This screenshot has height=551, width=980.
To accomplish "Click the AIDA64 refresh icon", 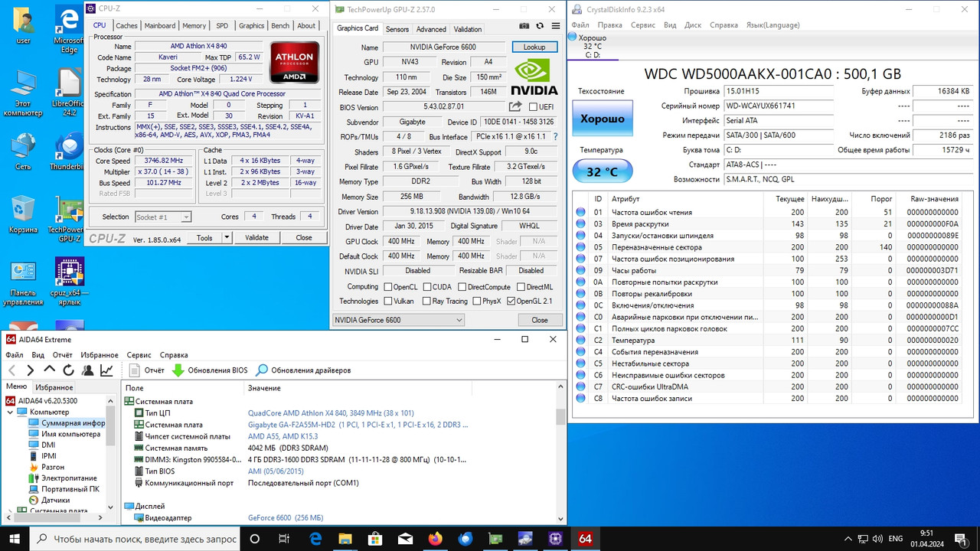I will 69,370.
